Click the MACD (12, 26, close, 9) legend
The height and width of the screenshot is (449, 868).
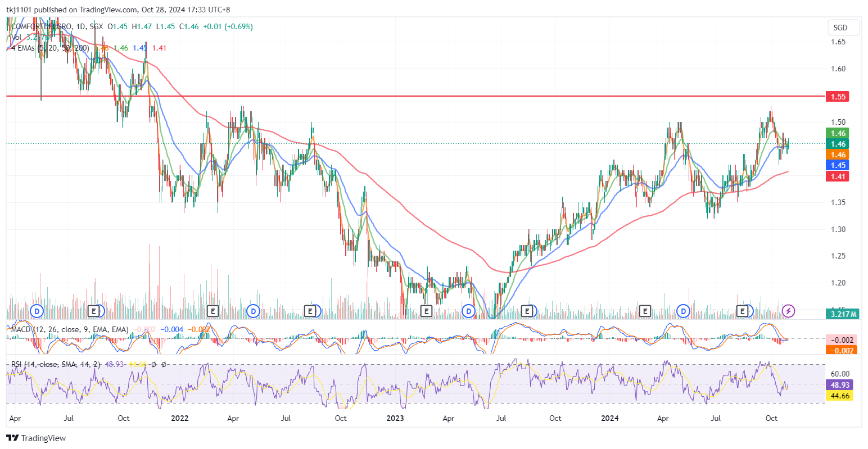click(70, 329)
